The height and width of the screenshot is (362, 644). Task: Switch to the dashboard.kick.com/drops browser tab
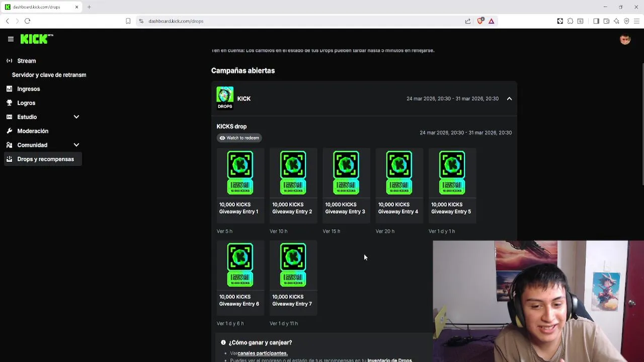pyautogui.click(x=42, y=7)
